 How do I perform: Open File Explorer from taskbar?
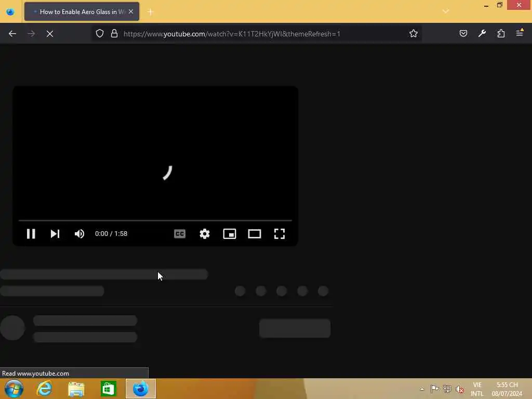pyautogui.click(x=76, y=389)
